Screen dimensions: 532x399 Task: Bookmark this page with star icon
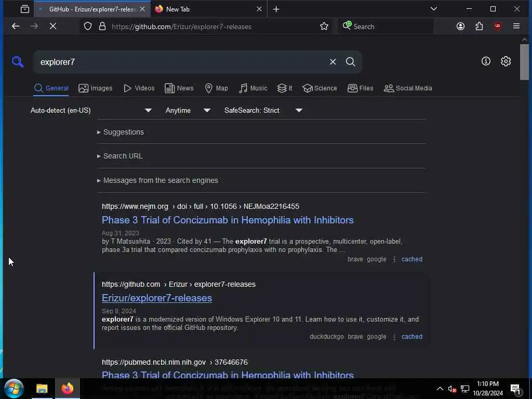point(324,26)
